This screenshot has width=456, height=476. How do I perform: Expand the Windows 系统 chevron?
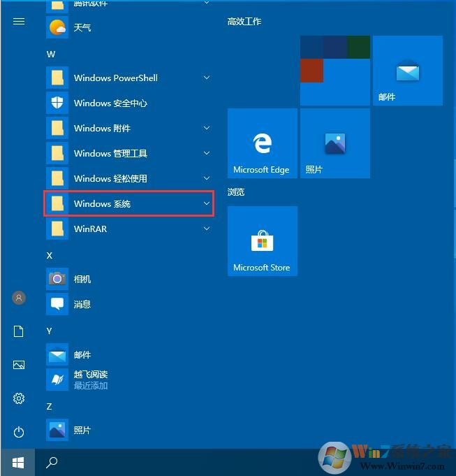coord(207,203)
